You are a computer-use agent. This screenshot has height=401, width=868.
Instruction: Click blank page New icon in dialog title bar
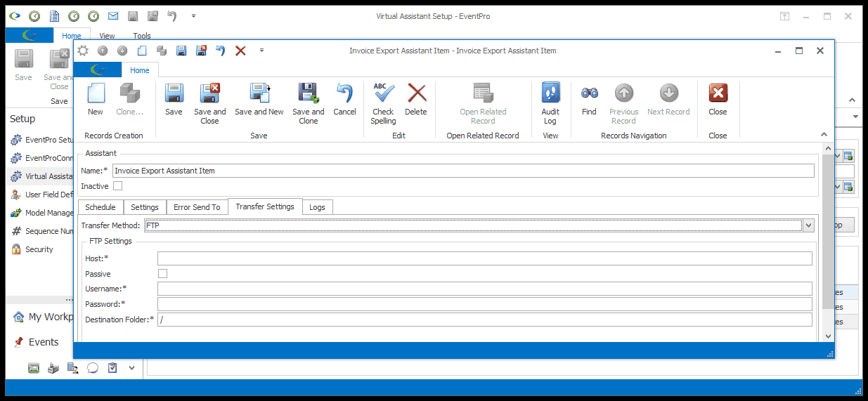point(142,51)
